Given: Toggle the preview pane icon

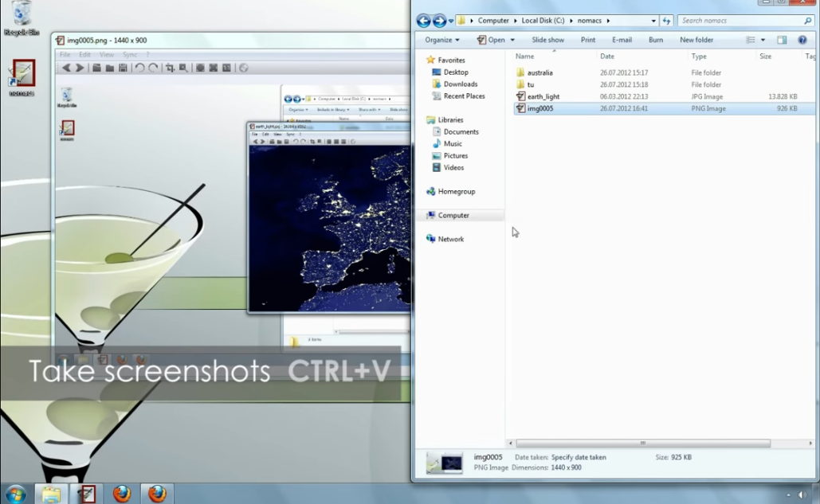Looking at the screenshot, I should (x=782, y=40).
